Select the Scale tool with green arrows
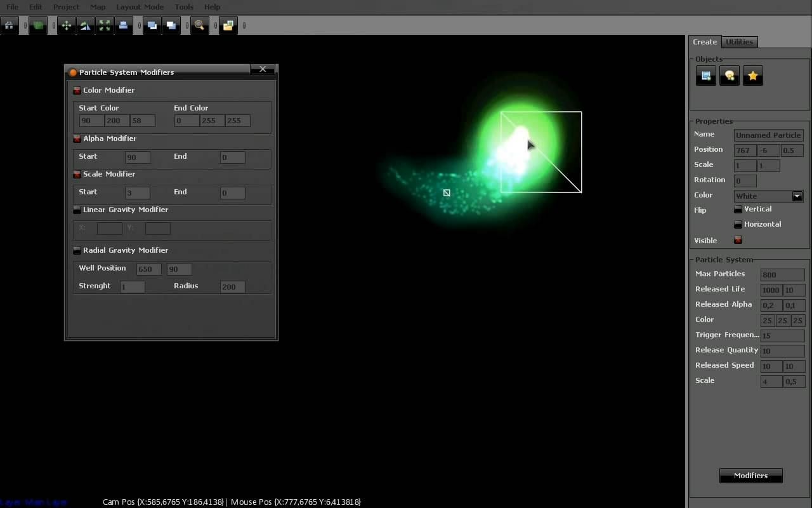 pyautogui.click(x=105, y=25)
